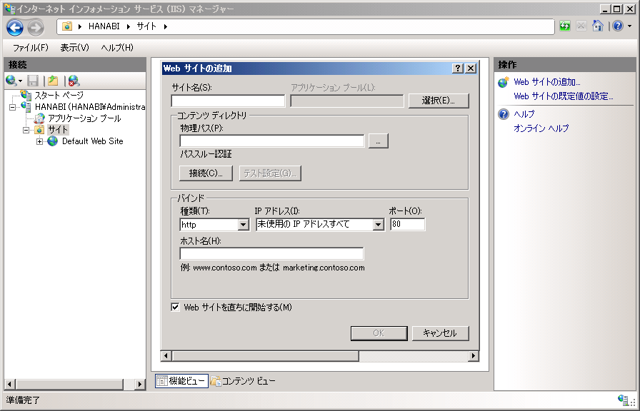640x411 pixels.
Task: Select the アプリケーション プール tree icon
Action: click(40, 118)
